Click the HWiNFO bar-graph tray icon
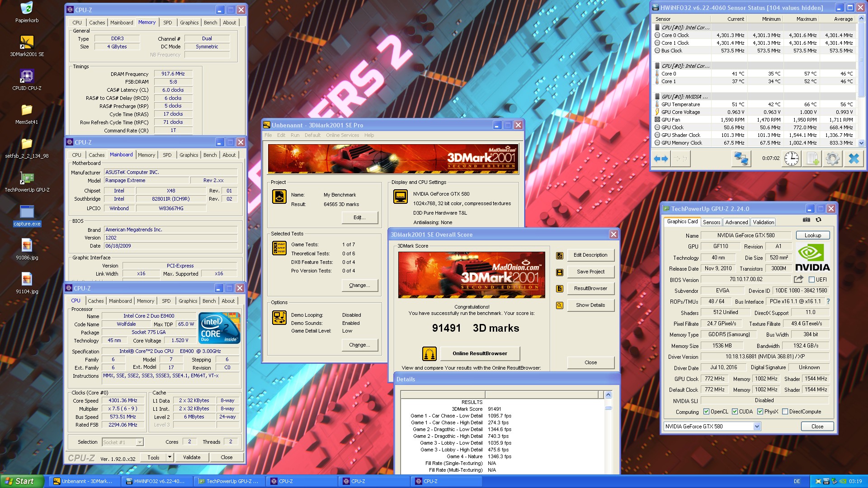The image size is (868, 488). pos(826,481)
